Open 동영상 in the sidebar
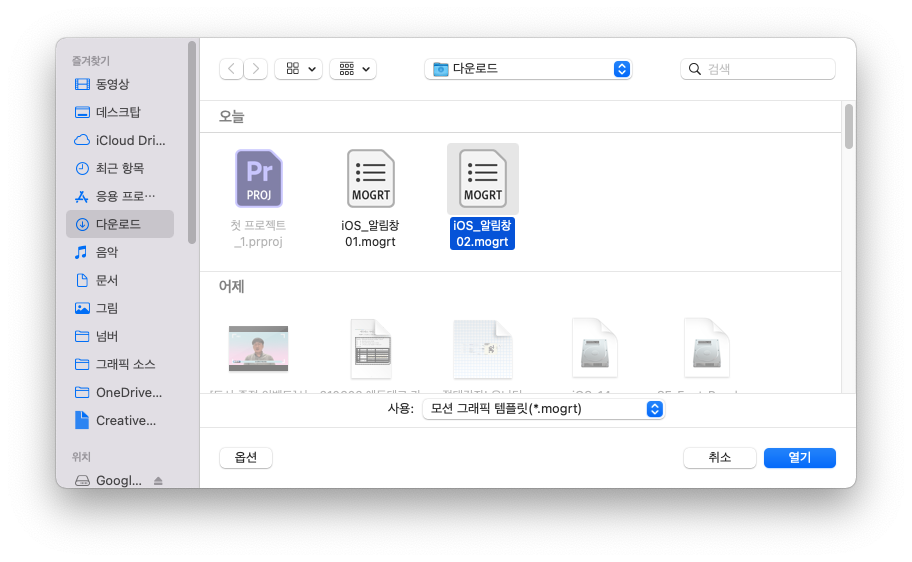 coord(120,84)
